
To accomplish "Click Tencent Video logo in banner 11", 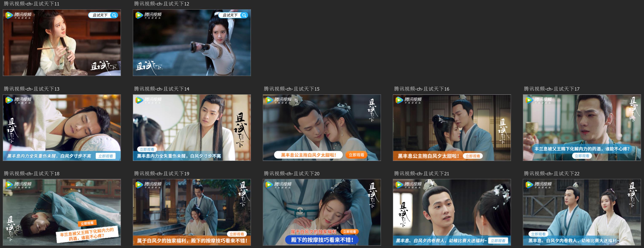I will point(19,15).
